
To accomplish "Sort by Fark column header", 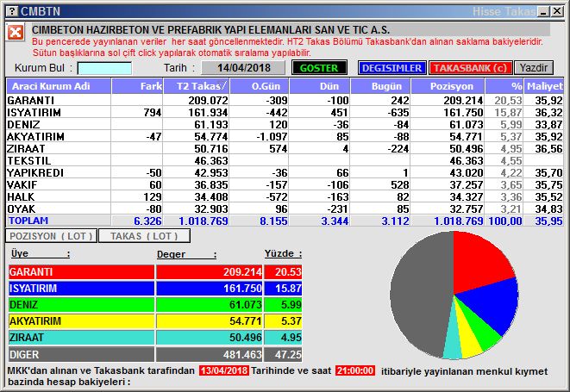I will [x=137, y=86].
